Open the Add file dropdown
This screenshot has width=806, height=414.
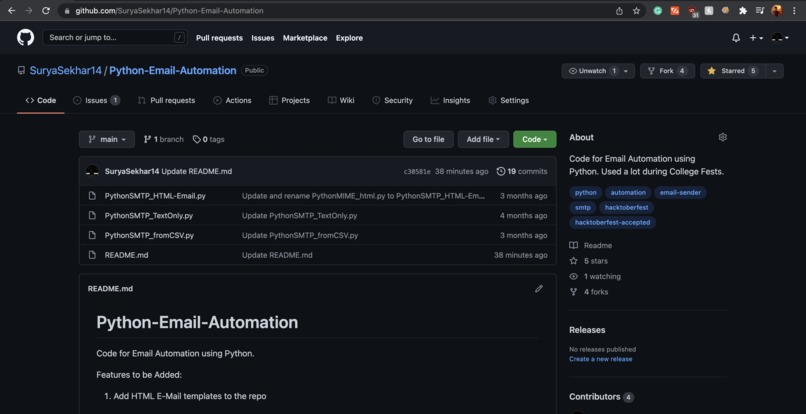483,139
